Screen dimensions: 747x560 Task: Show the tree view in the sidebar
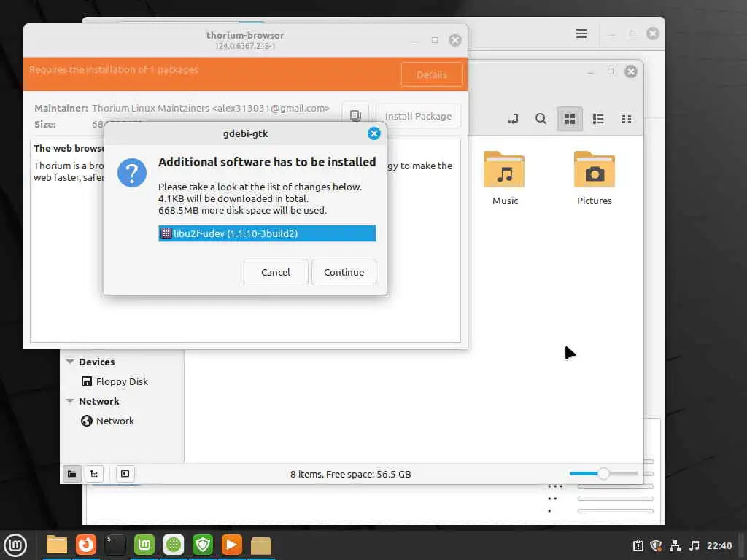(x=94, y=474)
